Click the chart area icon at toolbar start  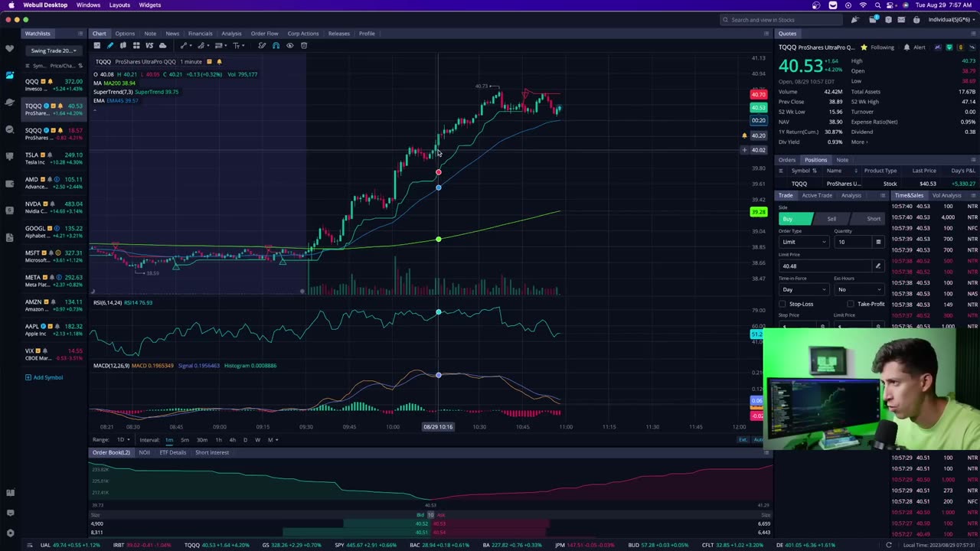click(96, 45)
